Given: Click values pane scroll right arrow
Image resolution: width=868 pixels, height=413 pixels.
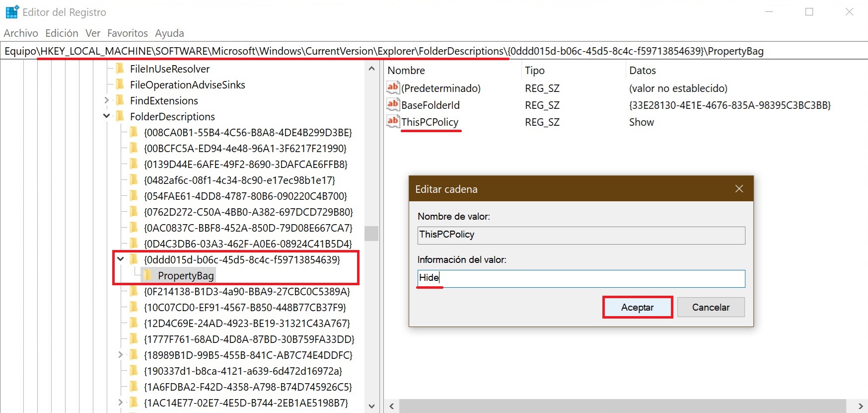Looking at the screenshot, I should 861,406.
